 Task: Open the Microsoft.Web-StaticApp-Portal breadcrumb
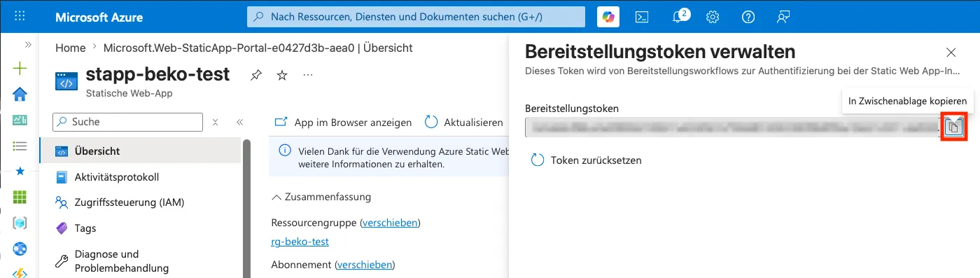[258, 48]
